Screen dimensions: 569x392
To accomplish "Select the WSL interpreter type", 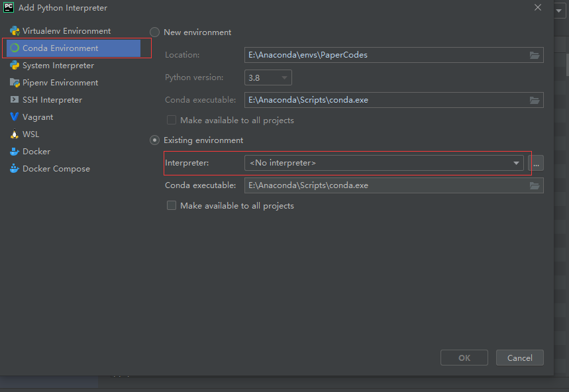I will 74,134.
